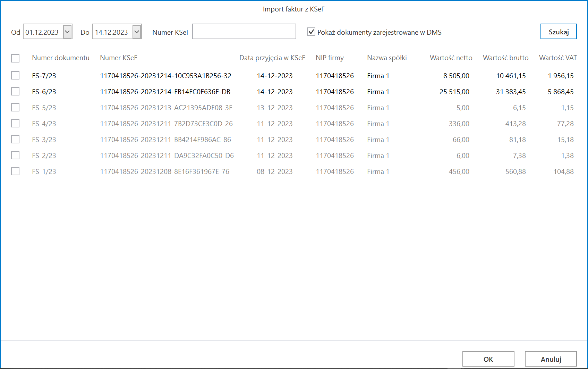Click gross value 31 383,45
Image resolution: width=588 pixels, height=369 pixels.
coord(511,92)
